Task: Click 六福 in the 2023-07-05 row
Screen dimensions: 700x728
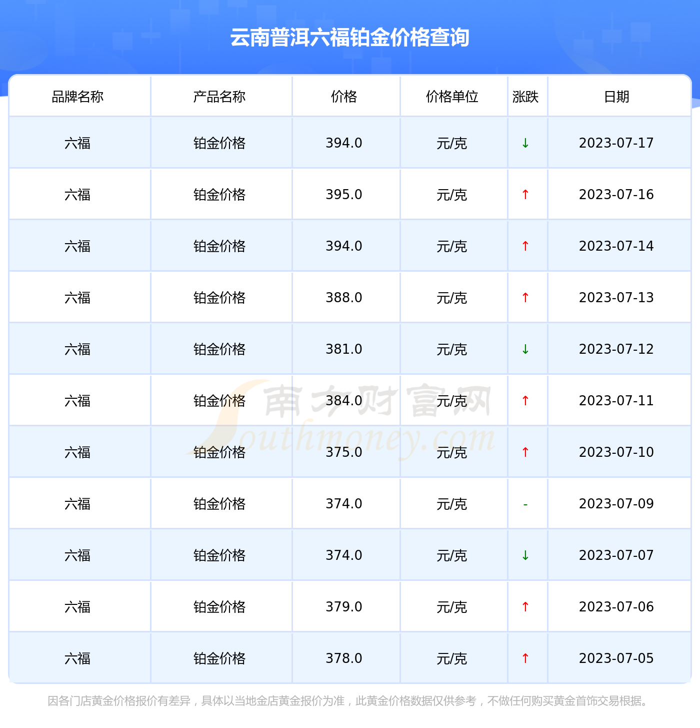Action: (77, 659)
